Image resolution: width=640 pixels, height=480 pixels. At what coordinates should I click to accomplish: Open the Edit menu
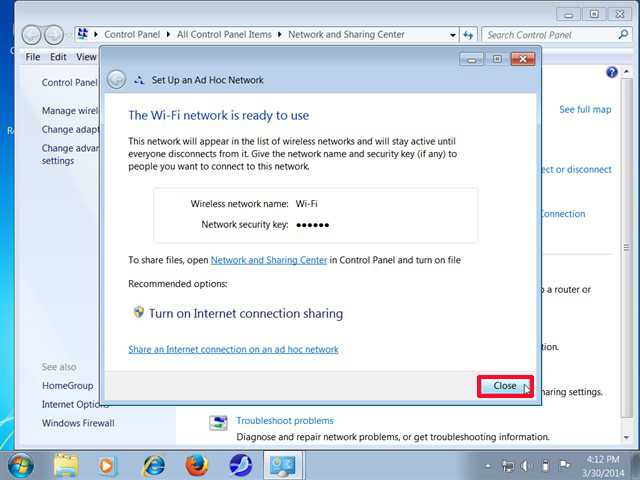click(60, 57)
